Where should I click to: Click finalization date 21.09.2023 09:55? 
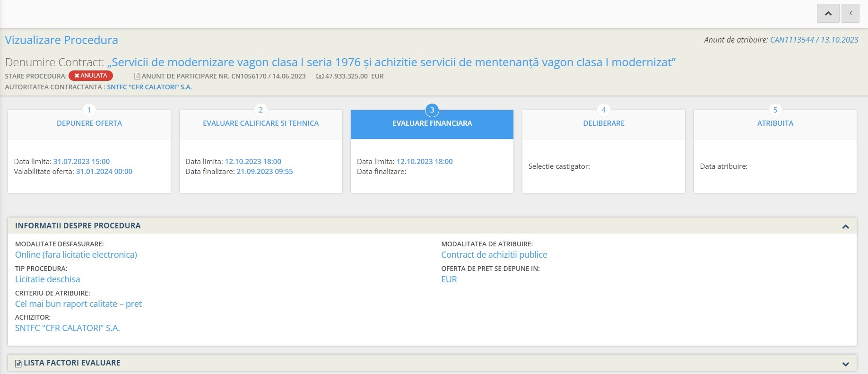click(265, 172)
